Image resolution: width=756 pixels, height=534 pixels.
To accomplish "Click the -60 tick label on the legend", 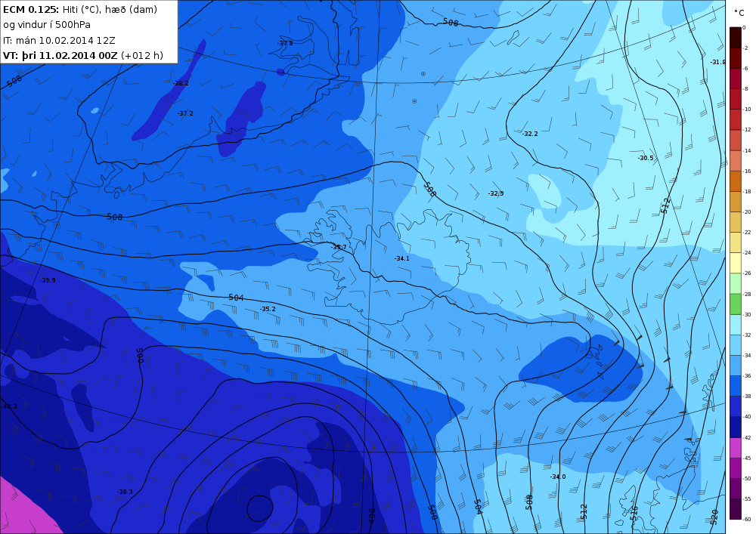I will [x=747, y=520].
